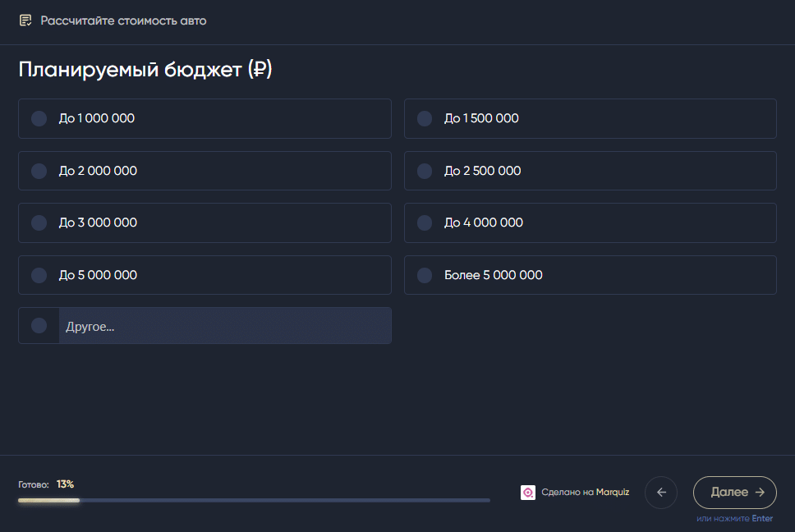Select the Более 5 000 000 option
This screenshot has width=795, height=532.
point(591,275)
